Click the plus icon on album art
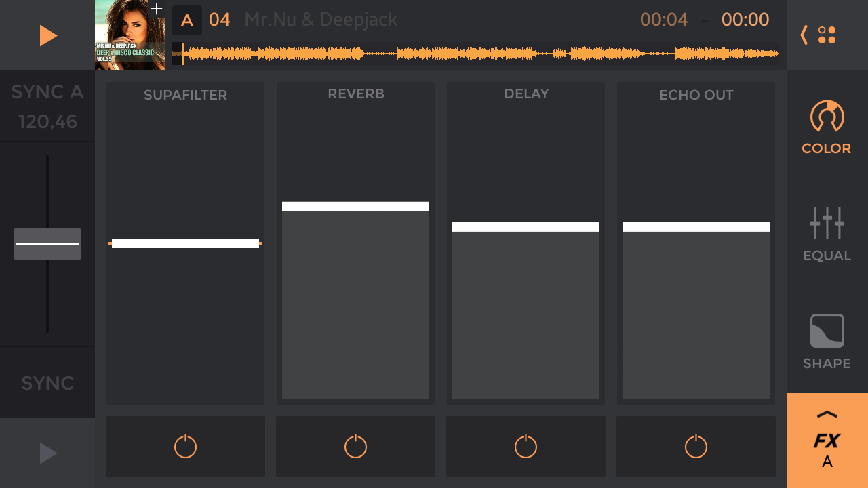Image resolution: width=868 pixels, height=488 pixels. (x=157, y=9)
